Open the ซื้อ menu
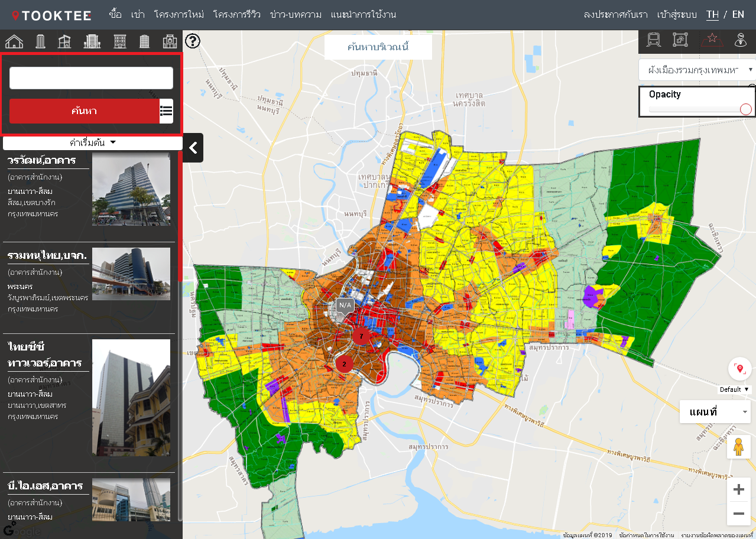 [x=116, y=14]
